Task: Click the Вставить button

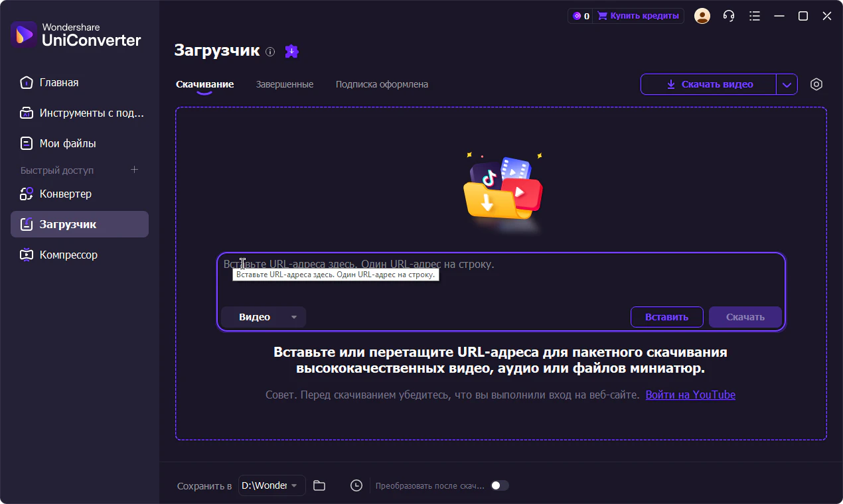Action: click(666, 317)
